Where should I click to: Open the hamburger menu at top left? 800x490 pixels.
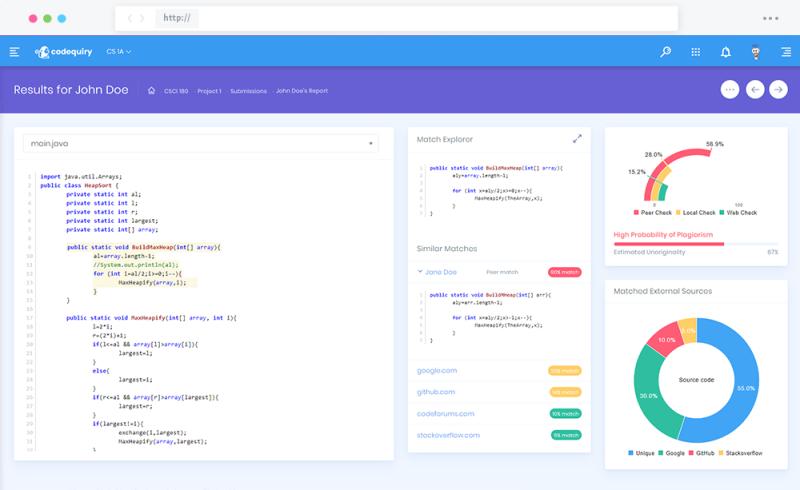tap(14, 52)
